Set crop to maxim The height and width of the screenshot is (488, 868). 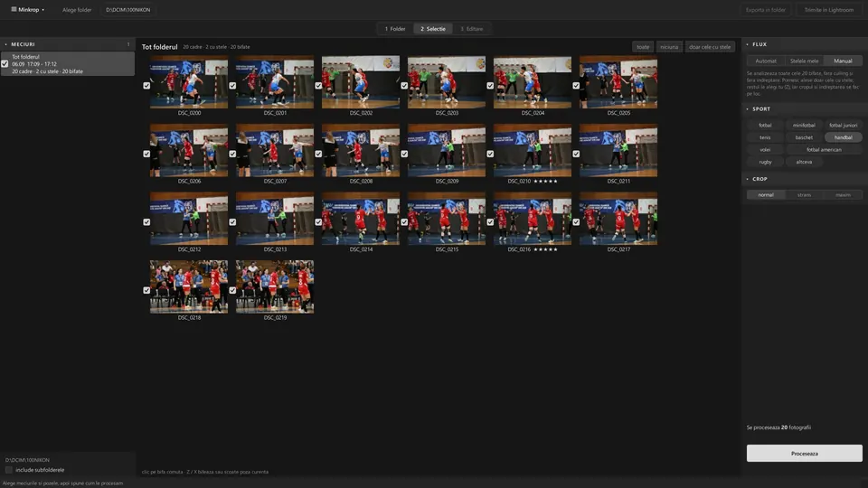(x=843, y=195)
